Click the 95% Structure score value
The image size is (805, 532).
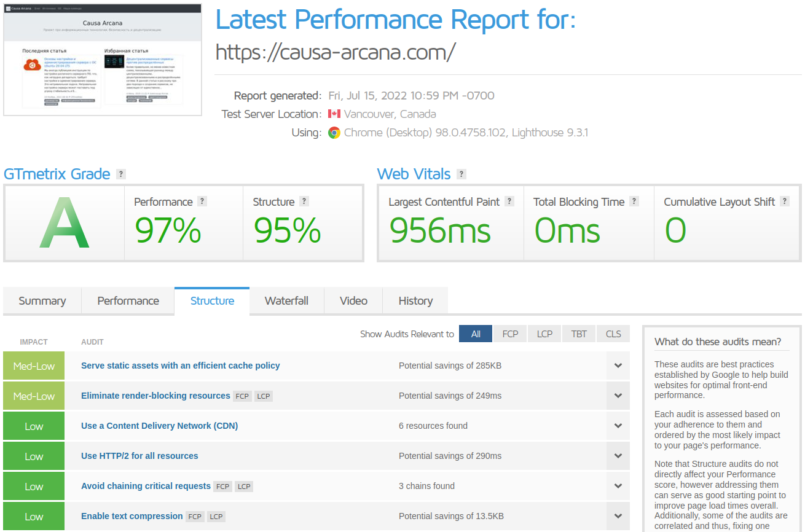(287, 231)
